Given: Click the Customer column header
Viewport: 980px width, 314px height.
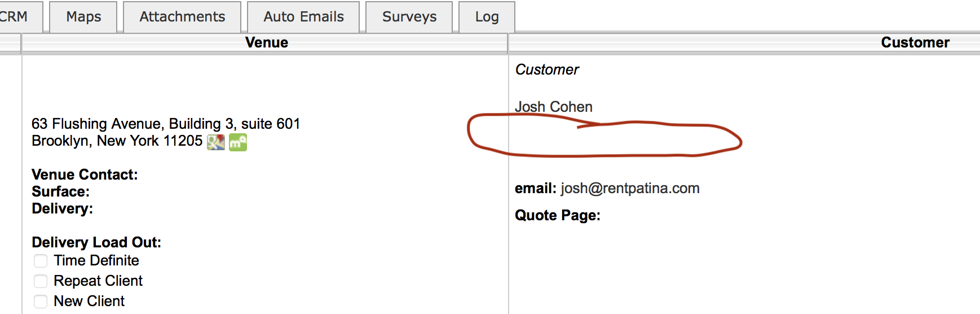Looking at the screenshot, I should (x=915, y=43).
